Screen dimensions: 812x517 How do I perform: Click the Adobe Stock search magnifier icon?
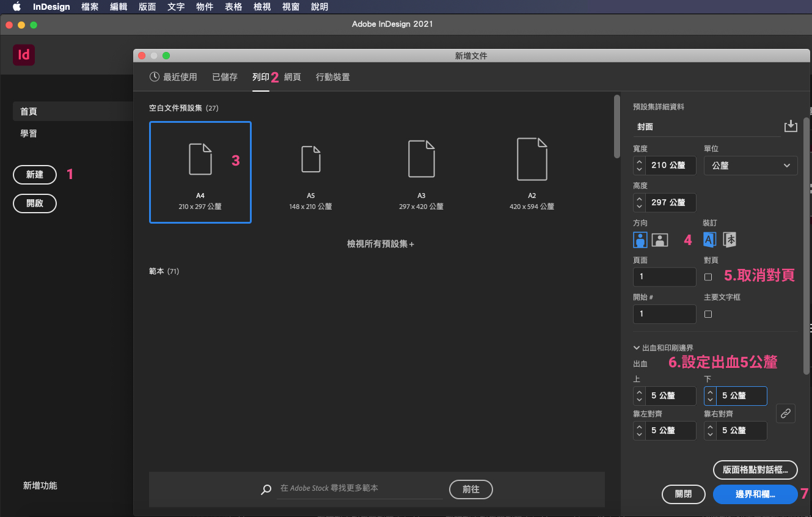[x=266, y=490]
